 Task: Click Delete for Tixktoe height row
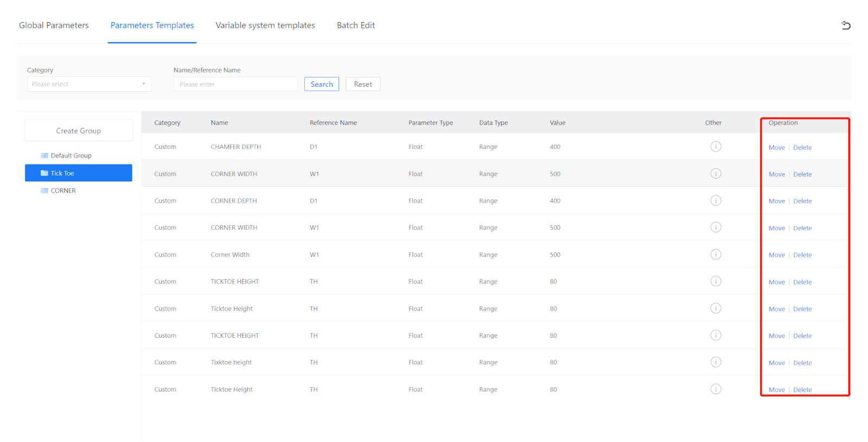point(802,363)
